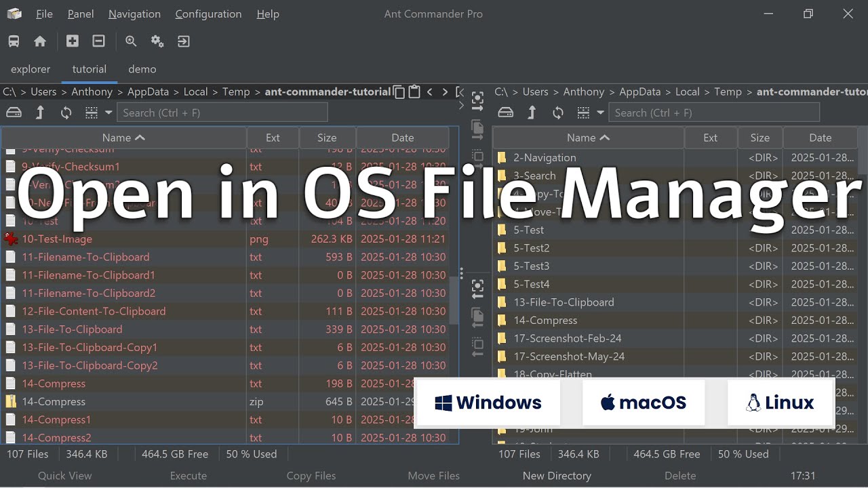868x488 pixels.
Task: Click the selection icon in left panel toolbar
Action: click(x=92, y=113)
